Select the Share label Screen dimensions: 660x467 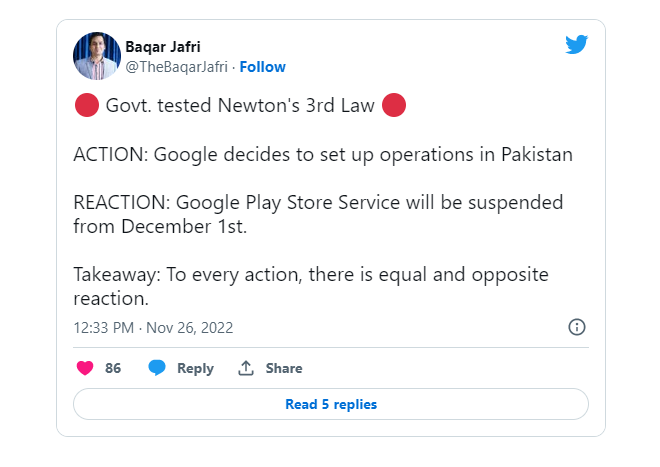(x=284, y=368)
